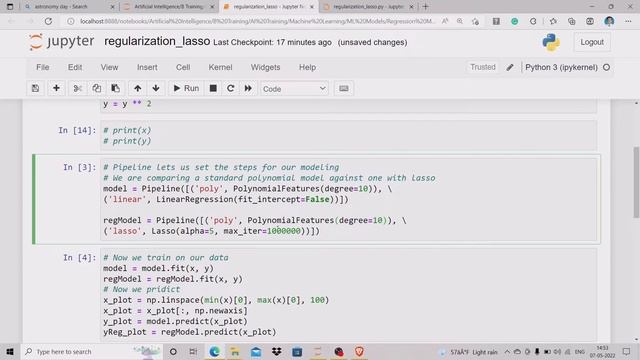The width and height of the screenshot is (640, 360).
Task: Click the pencil edit-mode indicator icon
Action: point(510,67)
